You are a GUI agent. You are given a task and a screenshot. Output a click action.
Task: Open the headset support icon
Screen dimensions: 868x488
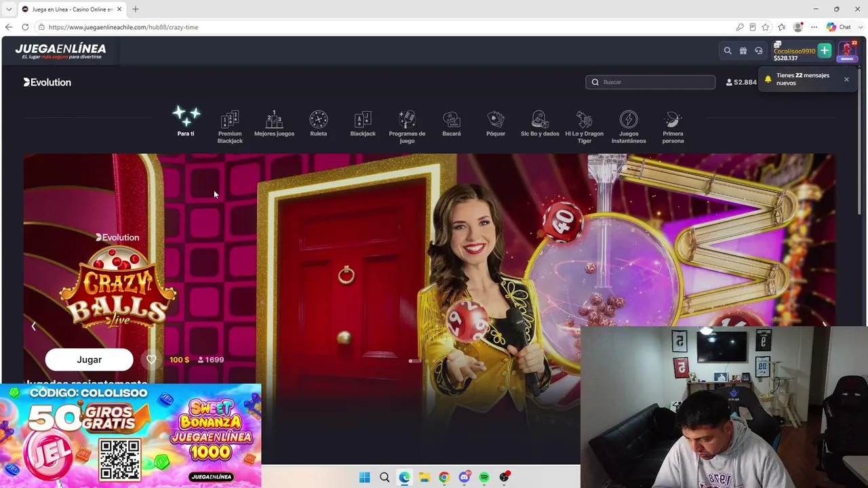[759, 51]
